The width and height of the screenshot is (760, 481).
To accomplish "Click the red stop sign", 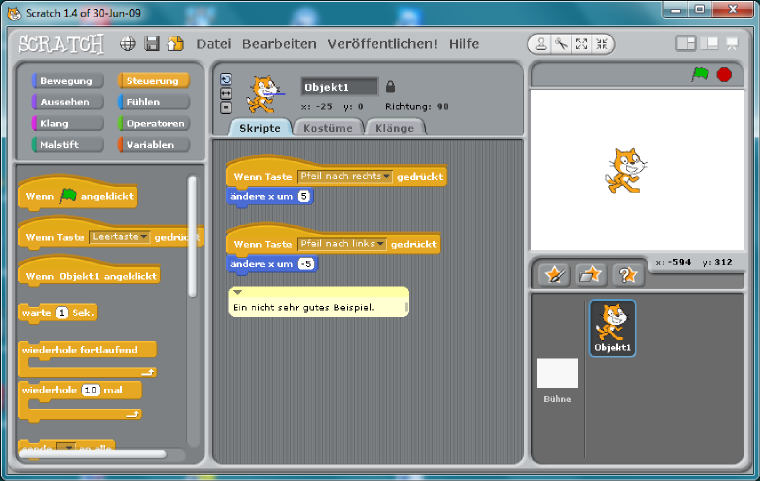I will tap(724, 75).
